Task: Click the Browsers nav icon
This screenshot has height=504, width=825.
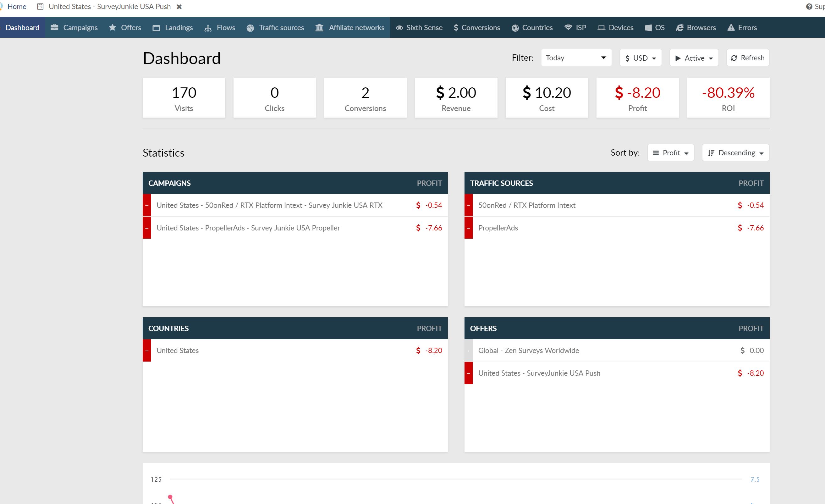Action: click(x=680, y=28)
